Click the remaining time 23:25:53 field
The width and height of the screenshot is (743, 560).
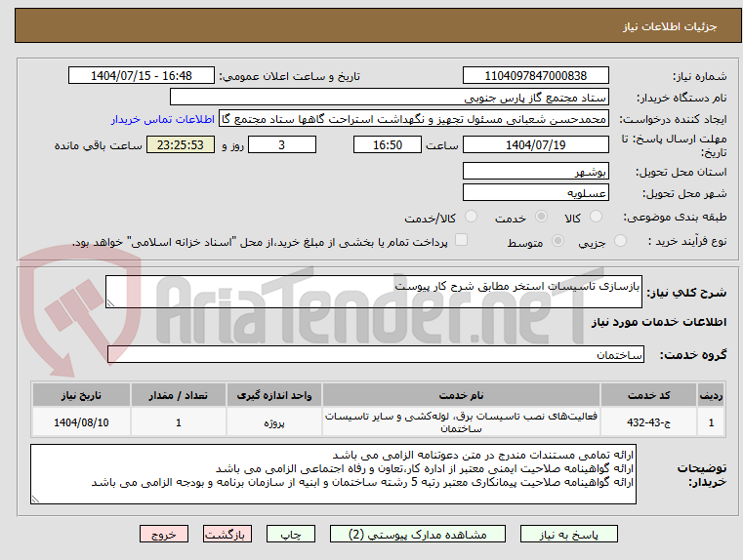click(180, 144)
